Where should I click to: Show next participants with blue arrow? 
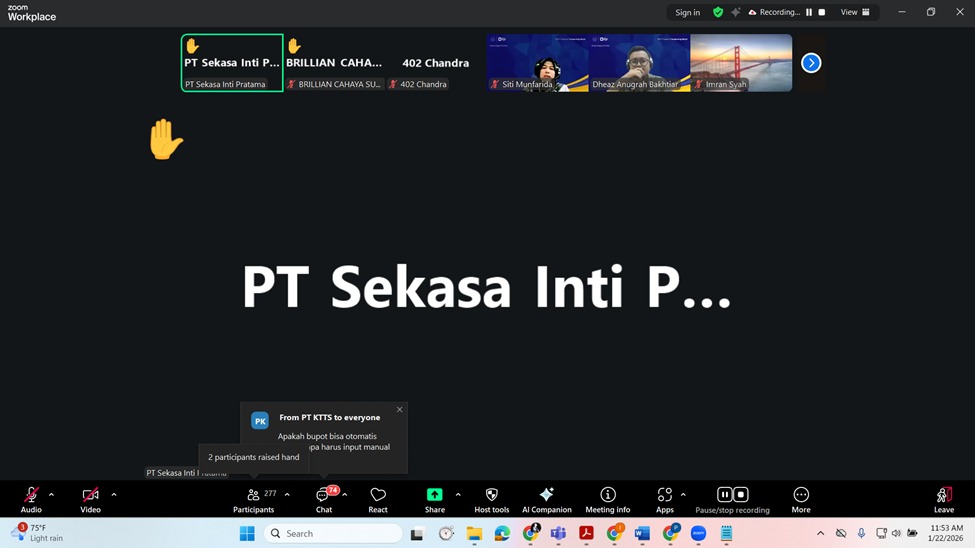click(811, 63)
